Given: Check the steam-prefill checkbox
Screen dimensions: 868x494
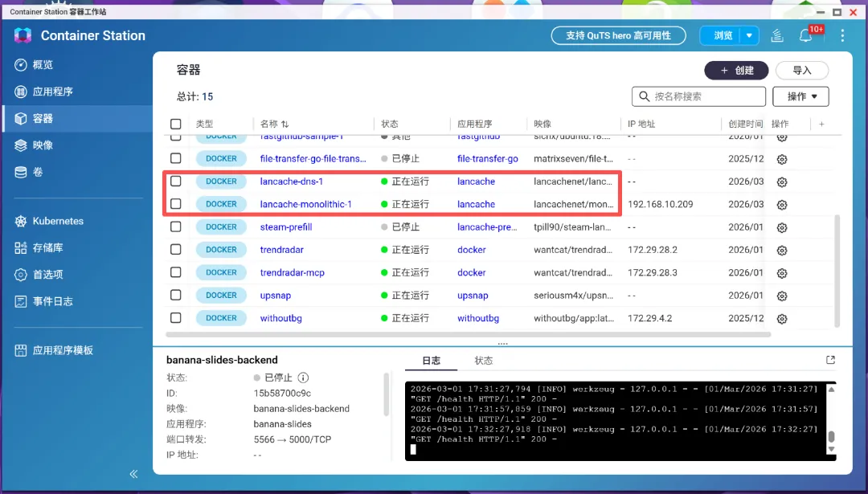Looking at the screenshot, I should coord(175,227).
